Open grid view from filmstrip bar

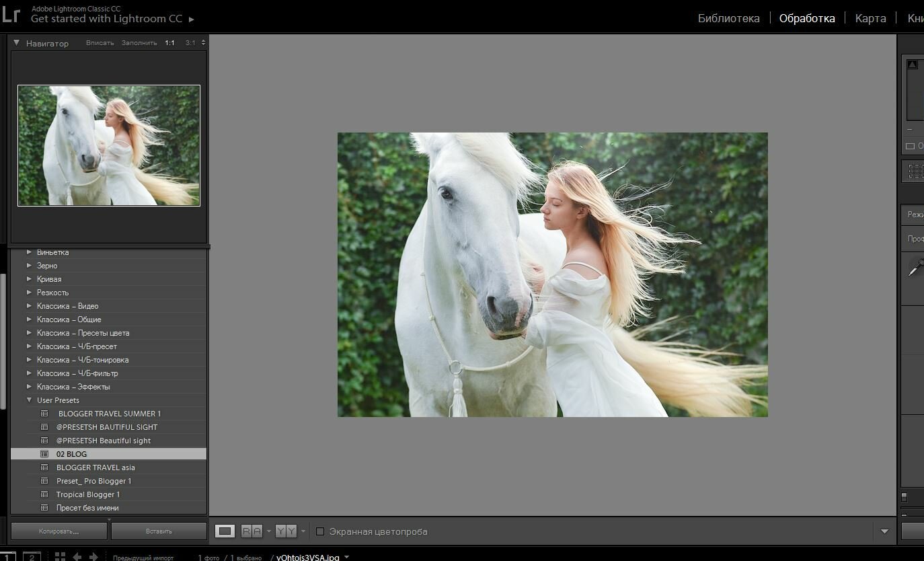point(60,556)
